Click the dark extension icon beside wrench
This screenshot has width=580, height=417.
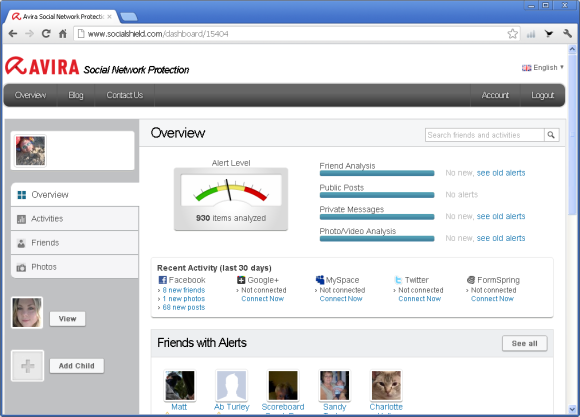point(549,34)
